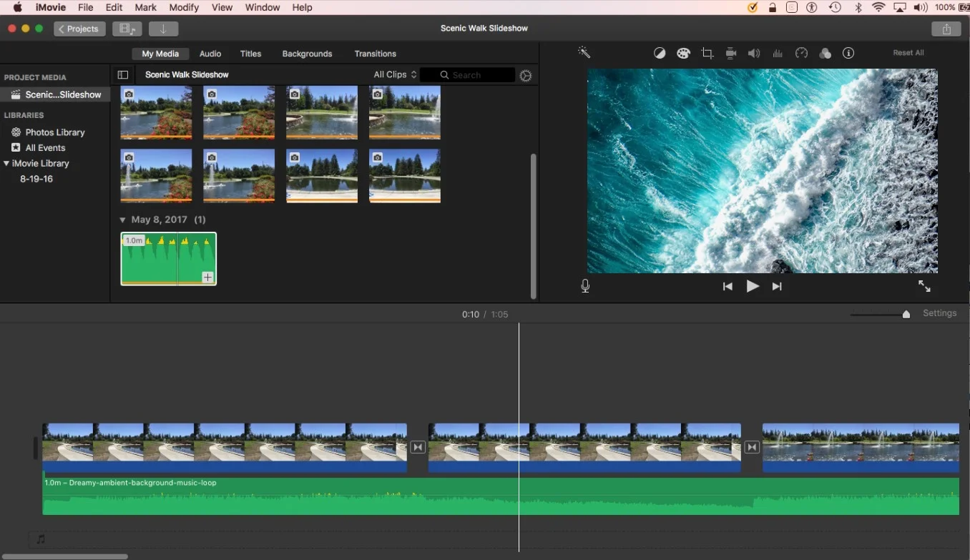
Task: Add the audio clip with plus button
Action: pos(207,277)
